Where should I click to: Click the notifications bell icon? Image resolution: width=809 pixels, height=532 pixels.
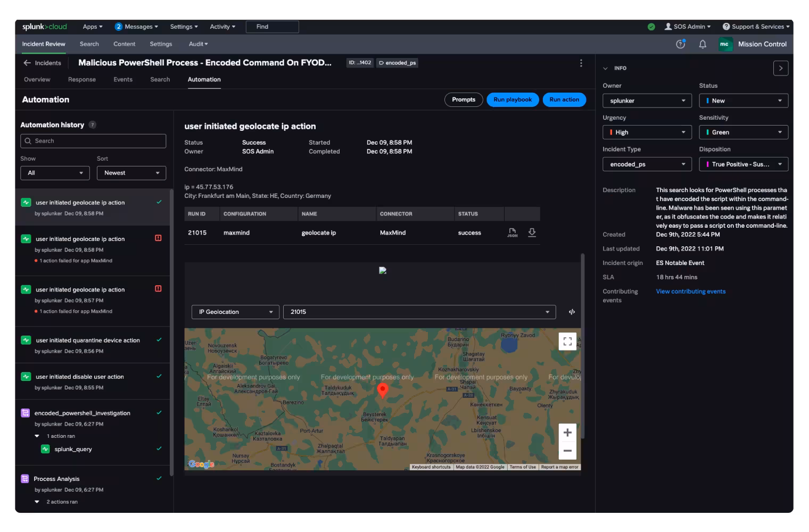(x=703, y=44)
